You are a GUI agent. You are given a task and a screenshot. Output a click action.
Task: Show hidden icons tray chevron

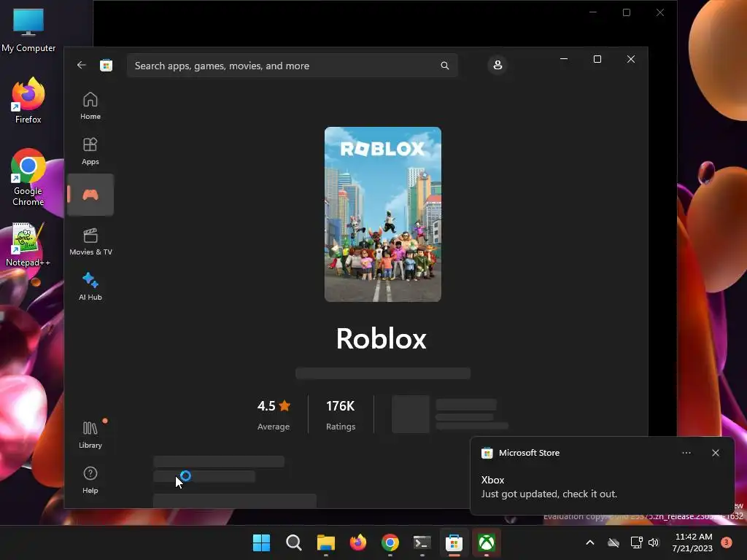(589, 542)
